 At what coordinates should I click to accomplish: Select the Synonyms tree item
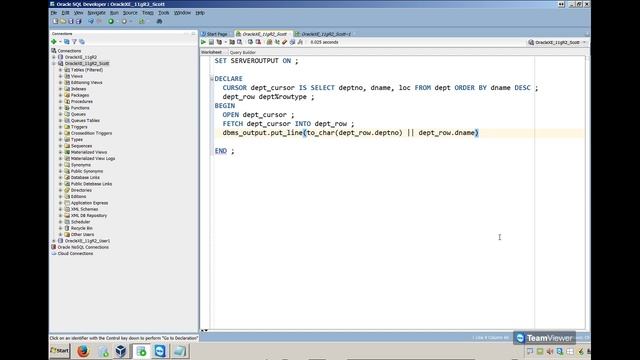[x=81, y=165]
